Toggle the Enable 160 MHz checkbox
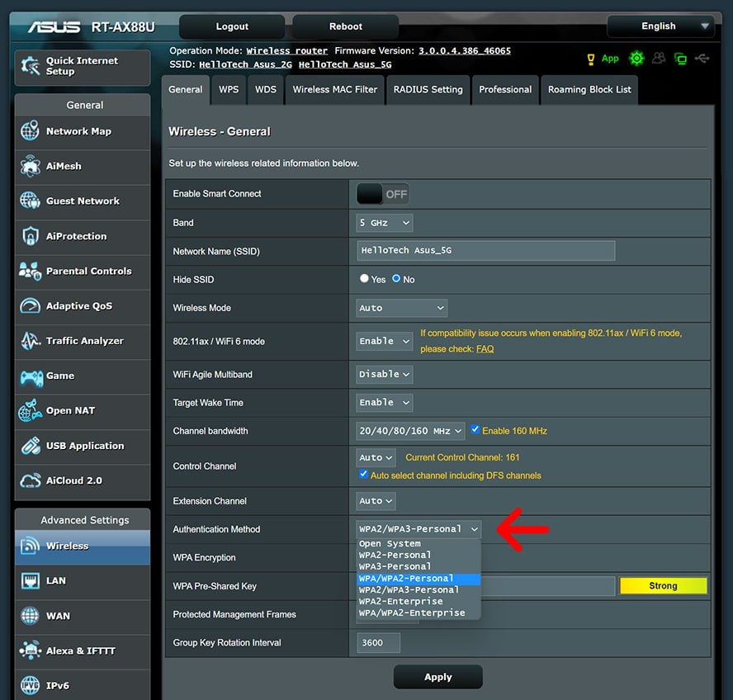Screen dimensions: 733x700 pos(475,429)
